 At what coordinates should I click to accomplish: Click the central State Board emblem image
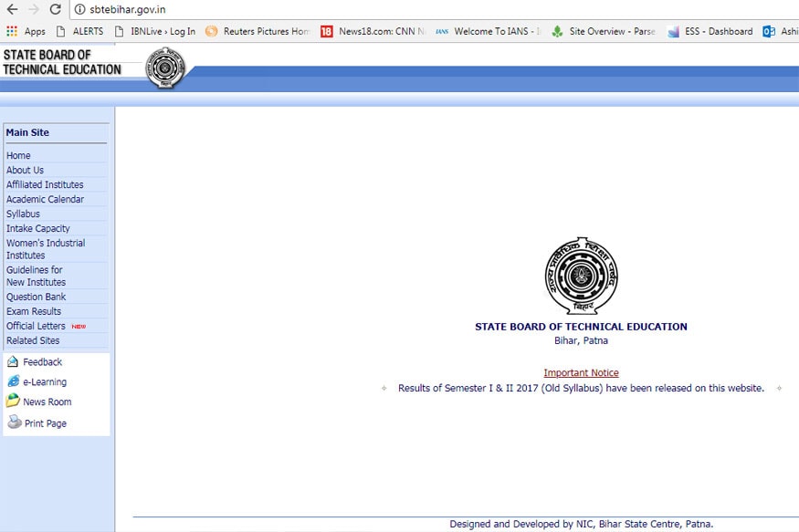[581, 276]
